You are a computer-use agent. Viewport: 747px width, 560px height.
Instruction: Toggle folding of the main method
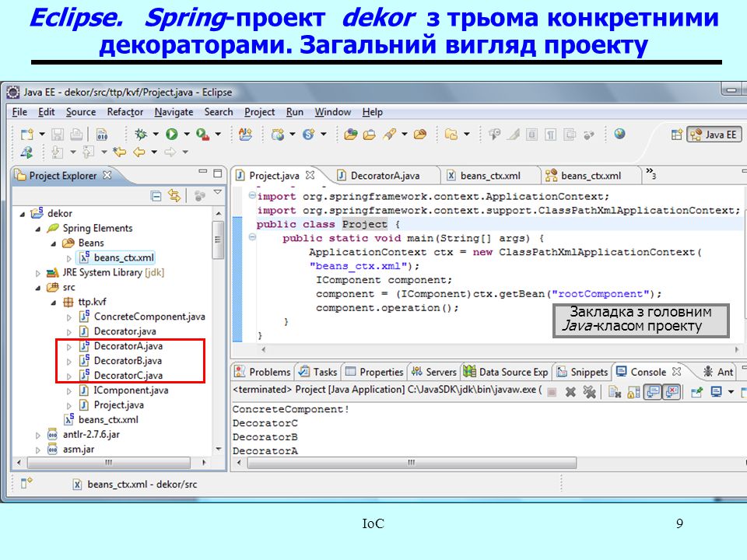click(x=252, y=236)
